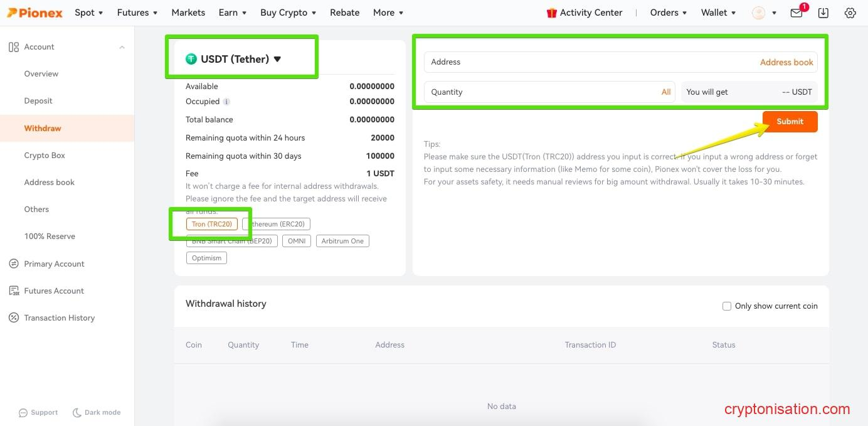Open Markets page
Viewport: 868px width, 426px height.
pyautogui.click(x=188, y=13)
